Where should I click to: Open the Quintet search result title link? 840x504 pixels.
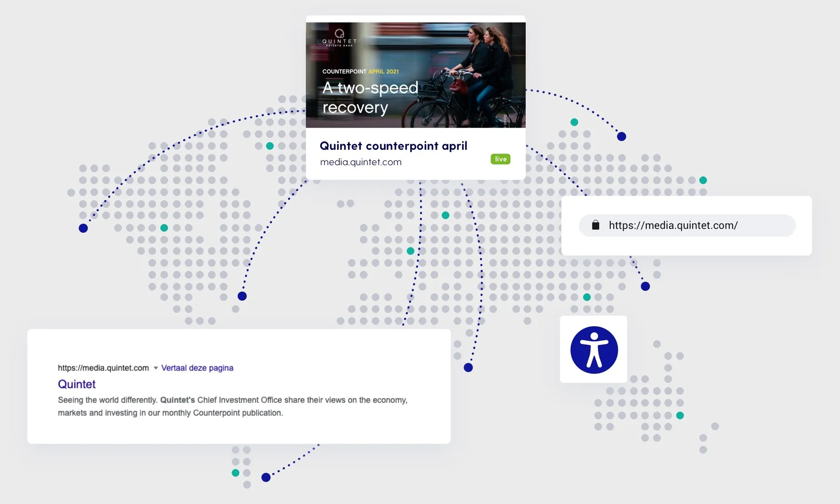[77, 384]
